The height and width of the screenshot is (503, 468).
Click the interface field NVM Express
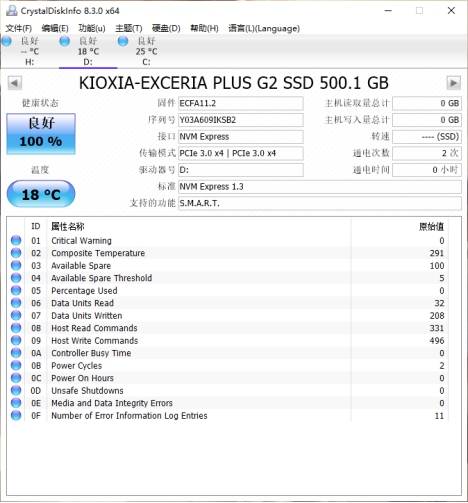241,137
